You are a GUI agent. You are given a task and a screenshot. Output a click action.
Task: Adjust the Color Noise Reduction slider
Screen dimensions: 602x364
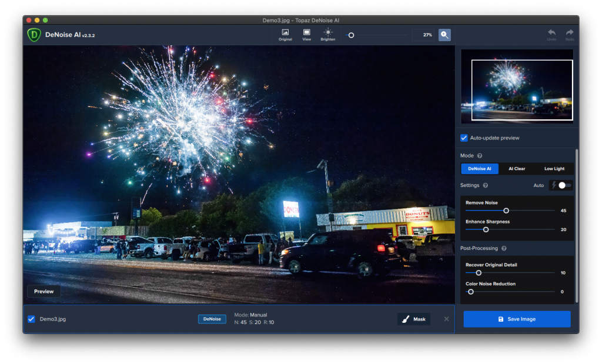[x=471, y=292]
